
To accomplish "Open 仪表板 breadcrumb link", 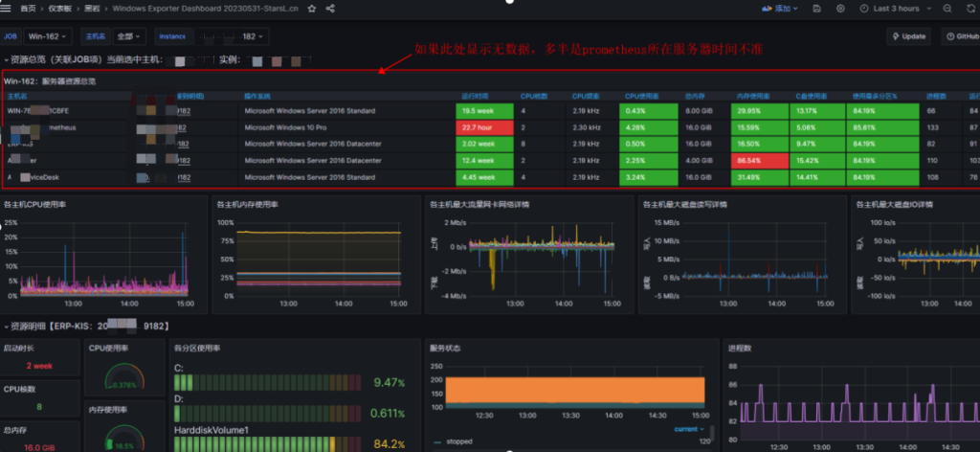I will (62, 8).
